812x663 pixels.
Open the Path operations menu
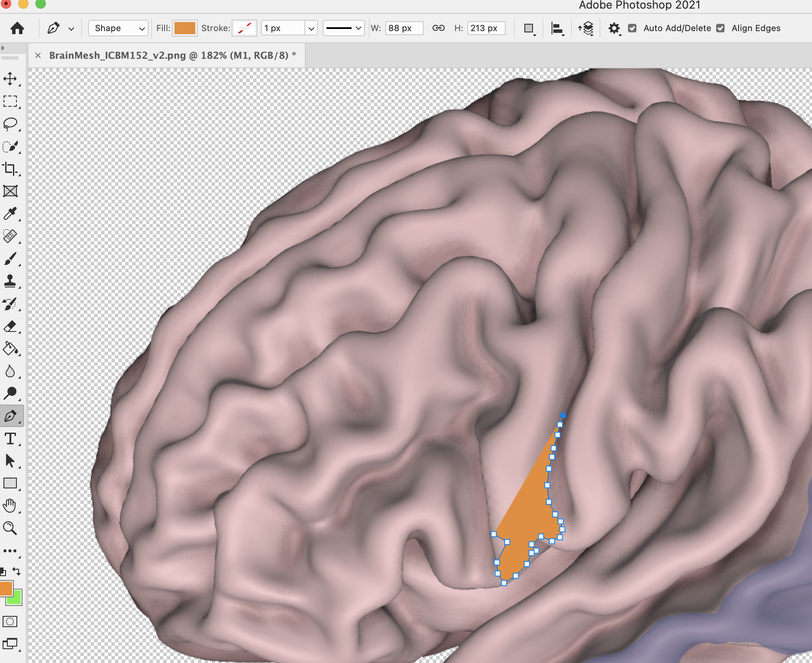tap(530, 29)
